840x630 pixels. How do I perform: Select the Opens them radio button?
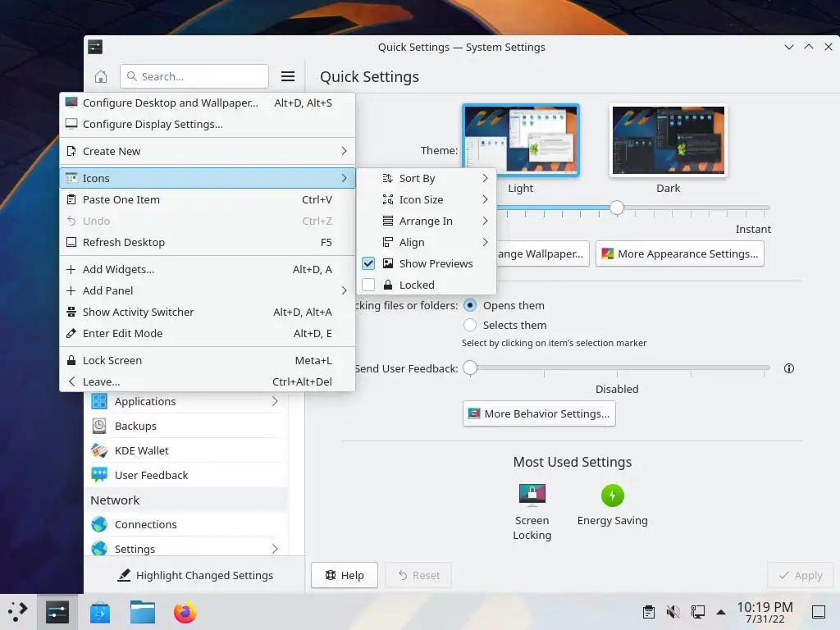pyautogui.click(x=470, y=305)
